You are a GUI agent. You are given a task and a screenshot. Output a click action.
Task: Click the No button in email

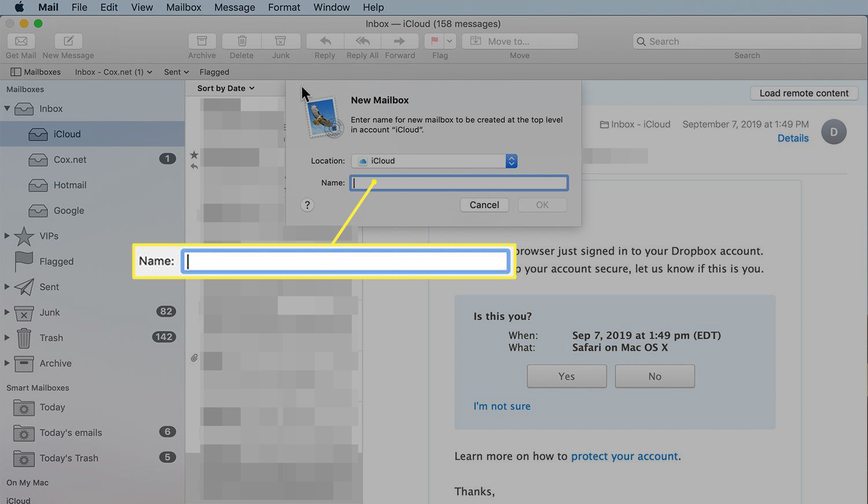point(654,376)
